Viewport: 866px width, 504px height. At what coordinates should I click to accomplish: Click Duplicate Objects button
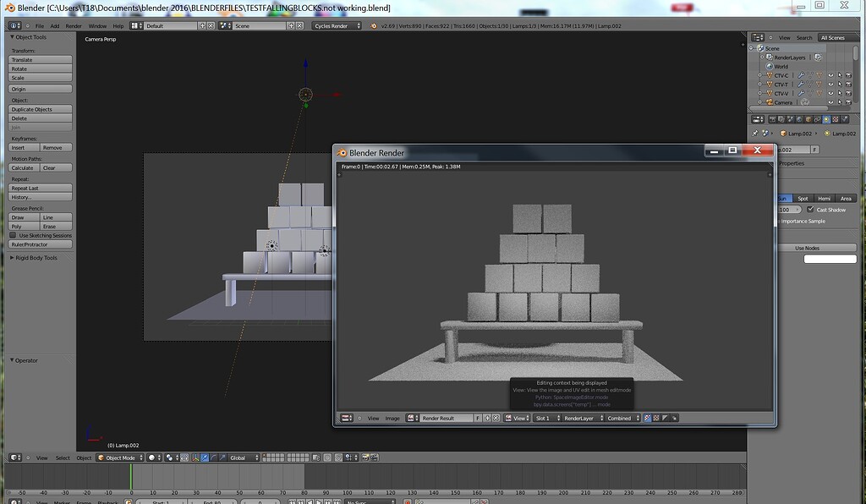(40, 109)
